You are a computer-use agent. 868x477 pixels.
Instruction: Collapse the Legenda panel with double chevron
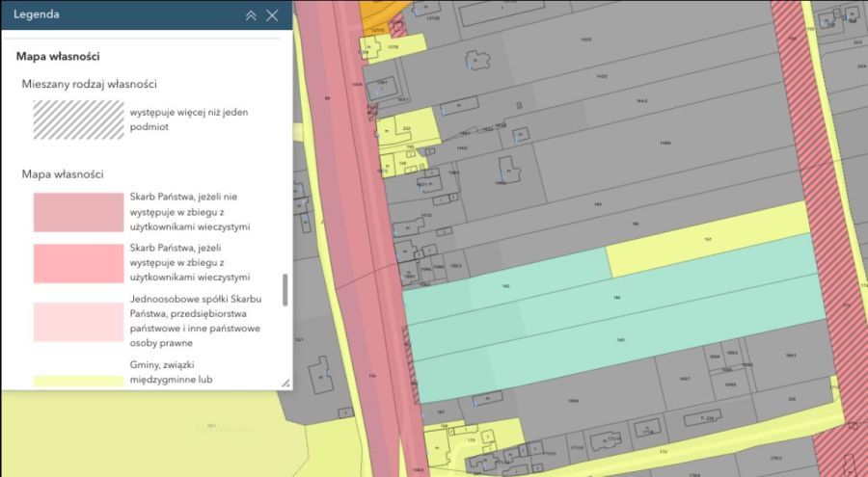[251, 15]
